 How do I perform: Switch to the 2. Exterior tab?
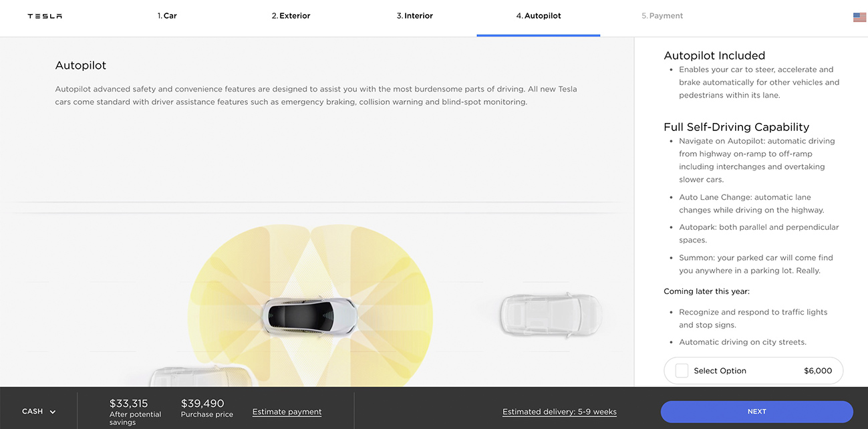pos(291,16)
